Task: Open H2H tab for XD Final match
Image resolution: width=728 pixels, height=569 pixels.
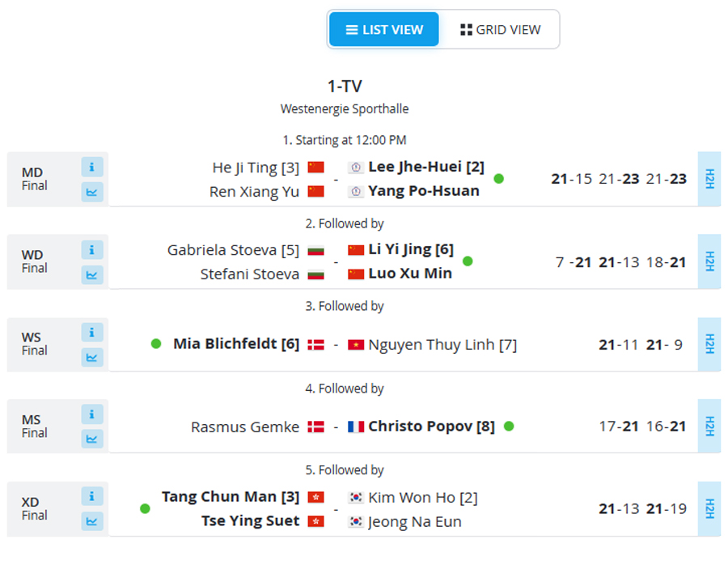Action: point(709,508)
